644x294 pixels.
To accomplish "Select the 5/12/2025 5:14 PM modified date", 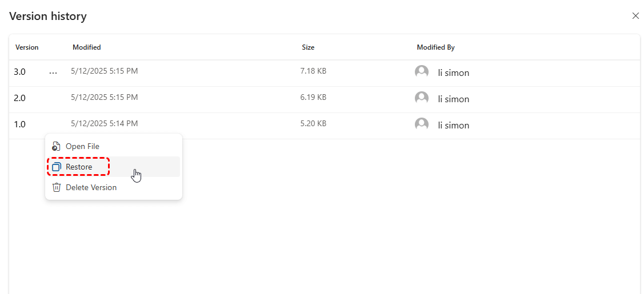I will pyautogui.click(x=105, y=123).
